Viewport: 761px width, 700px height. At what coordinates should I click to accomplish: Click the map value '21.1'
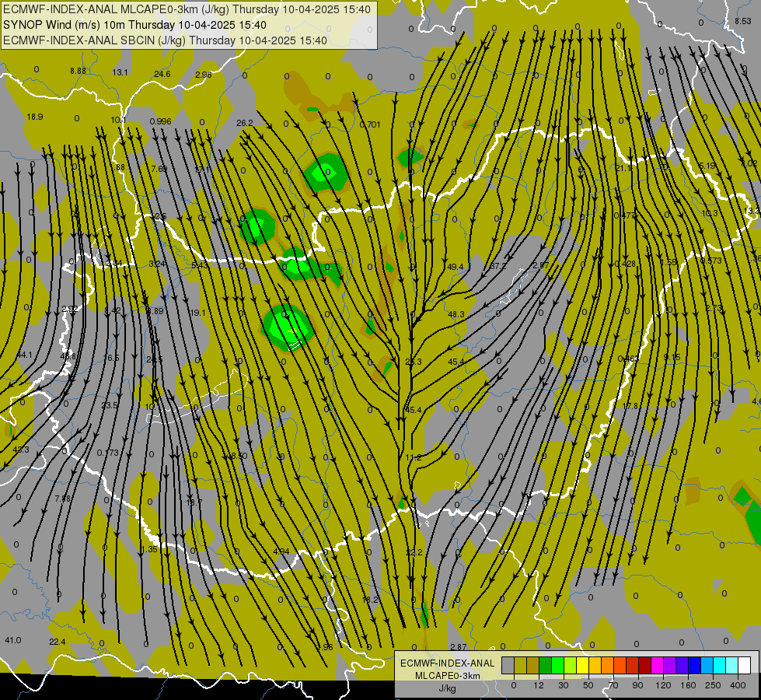point(623,167)
